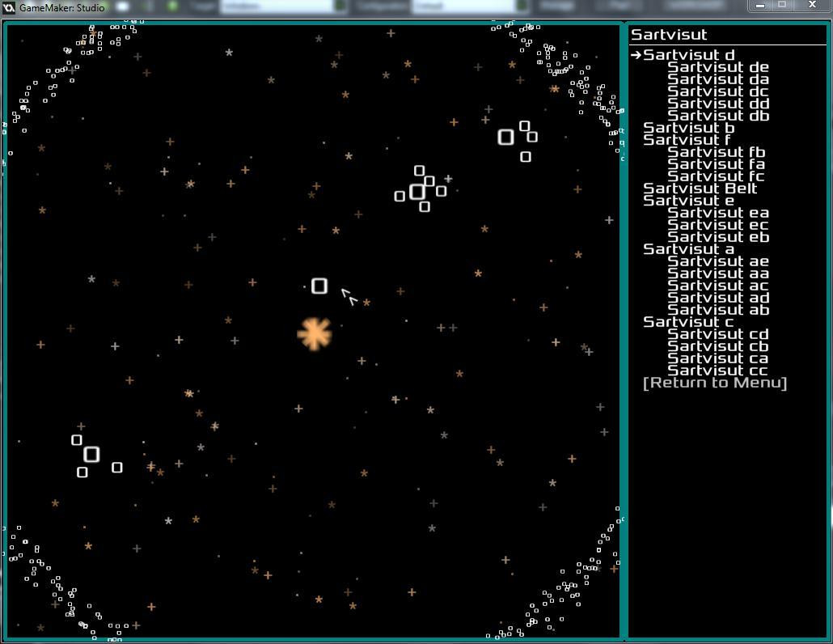Click the Sartvisut cb entry

tap(717, 347)
